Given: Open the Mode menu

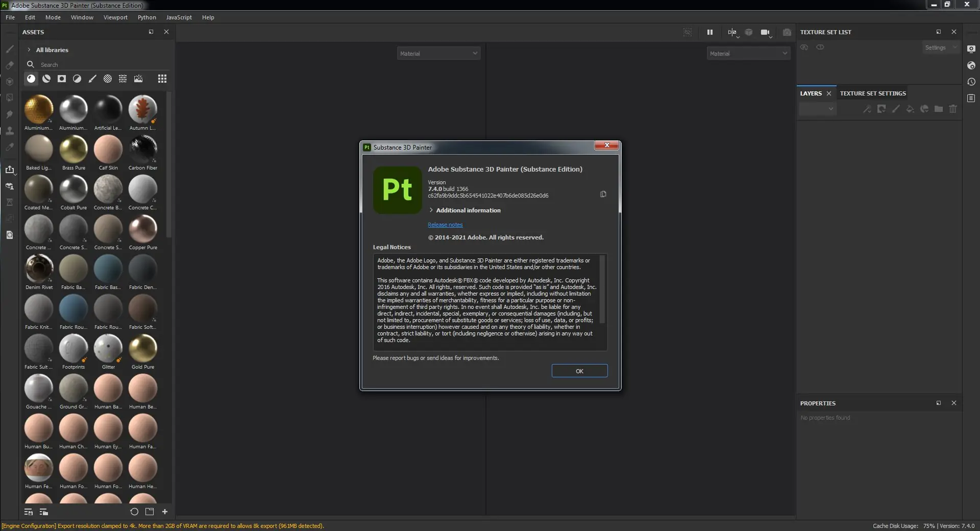Looking at the screenshot, I should (53, 17).
